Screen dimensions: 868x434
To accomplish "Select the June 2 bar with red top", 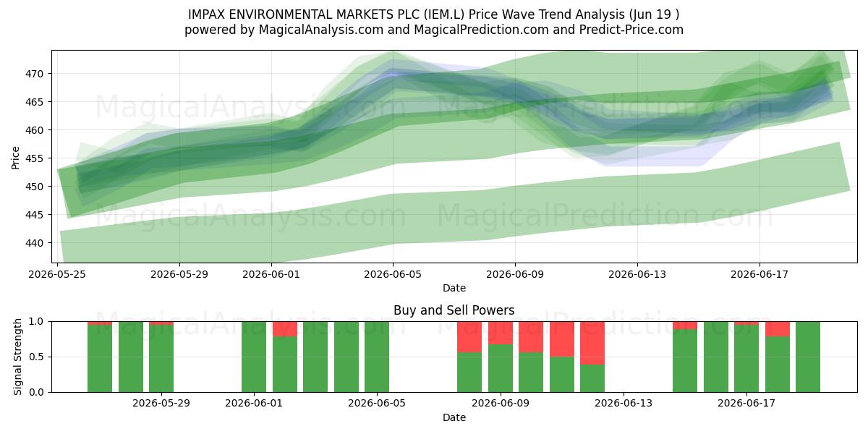I will pyautogui.click(x=285, y=357).
